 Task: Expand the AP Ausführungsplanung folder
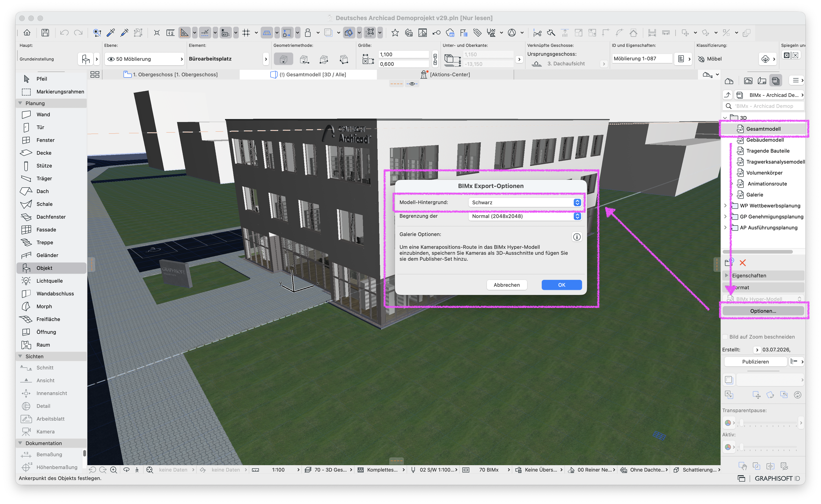(725, 228)
